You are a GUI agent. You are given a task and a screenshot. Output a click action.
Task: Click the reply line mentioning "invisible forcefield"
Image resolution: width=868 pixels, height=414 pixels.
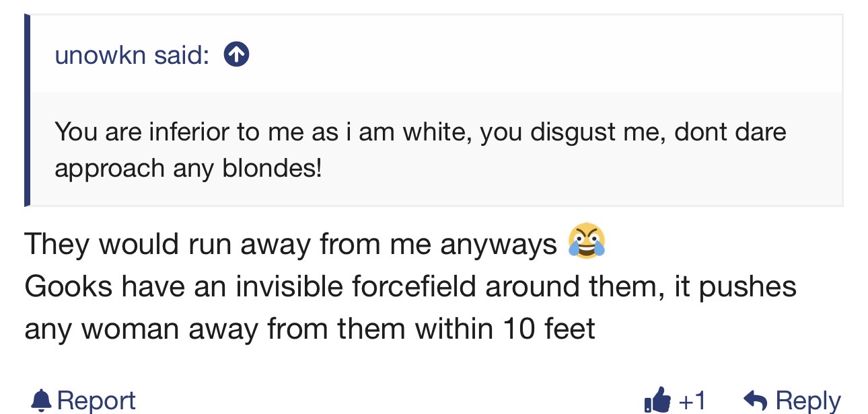(x=410, y=286)
